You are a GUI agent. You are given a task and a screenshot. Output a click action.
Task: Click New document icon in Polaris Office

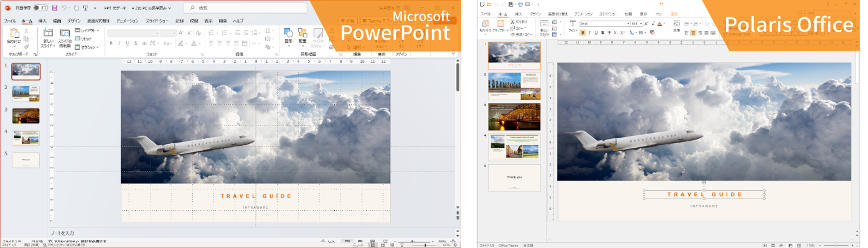(482, 4)
